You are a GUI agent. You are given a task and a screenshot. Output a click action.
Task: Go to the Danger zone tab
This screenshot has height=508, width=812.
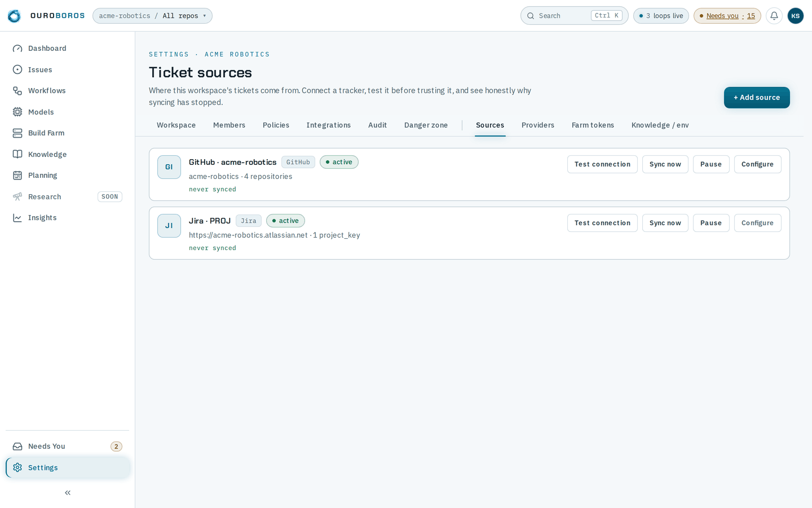click(x=426, y=125)
